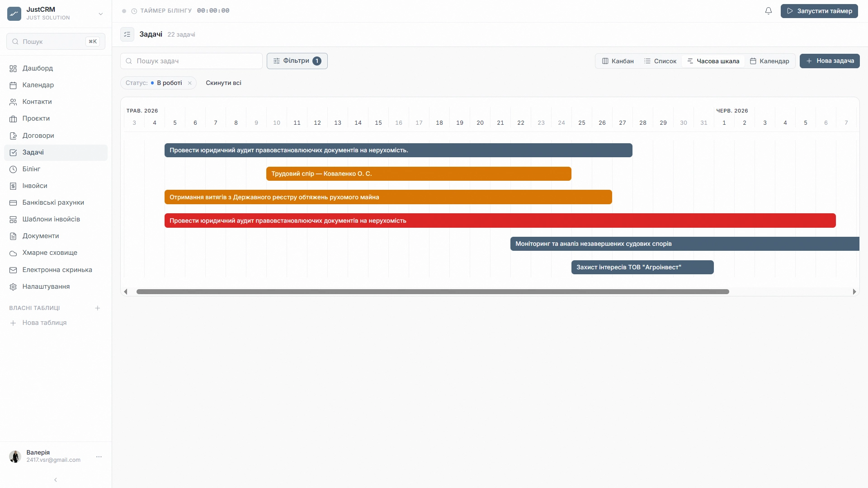Click the timeline horizontal scrollbar thumb
The width and height of the screenshot is (868, 488).
[433, 292]
